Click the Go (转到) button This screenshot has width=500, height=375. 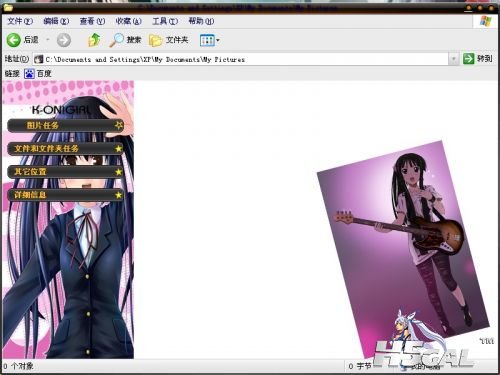pos(478,59)
